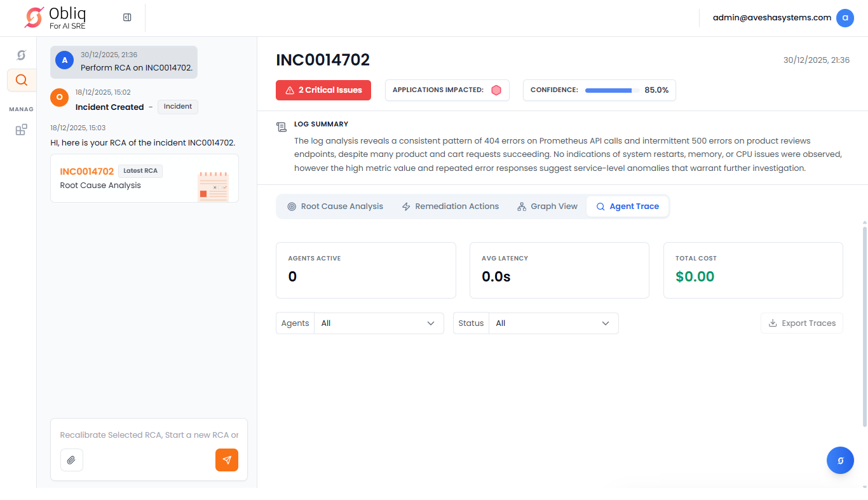Click the 2 Critical Issues badge
868x500 pixels.
pyautogui.click(x=323, y=90)
